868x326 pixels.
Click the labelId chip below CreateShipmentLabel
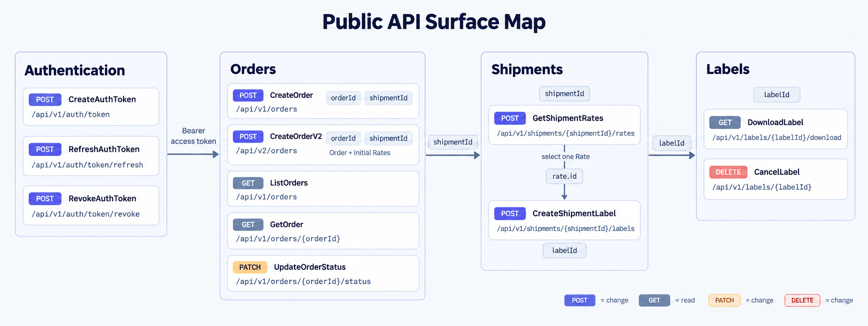tap(565, 250)
